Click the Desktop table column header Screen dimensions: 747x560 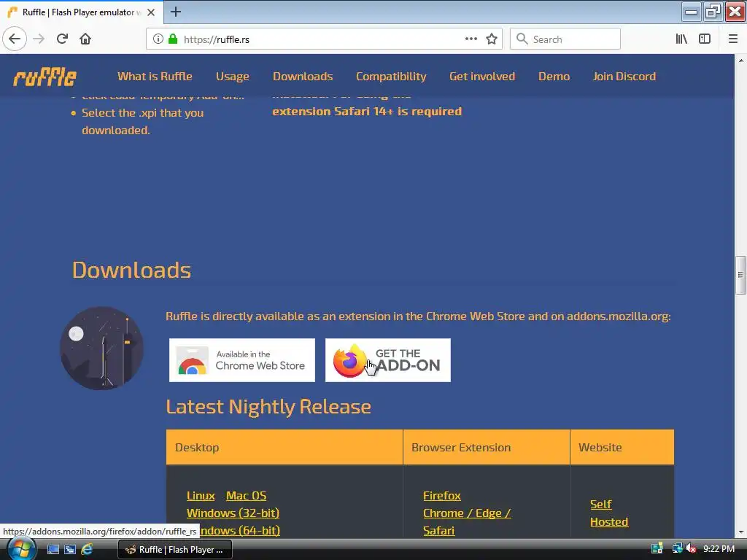pos(285,447)
